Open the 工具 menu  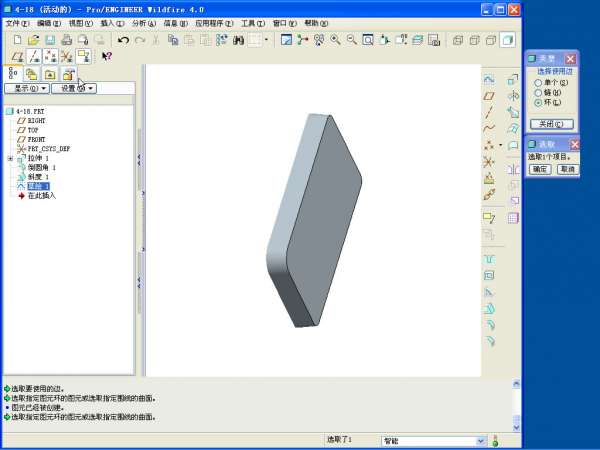(x=253, y=23)
